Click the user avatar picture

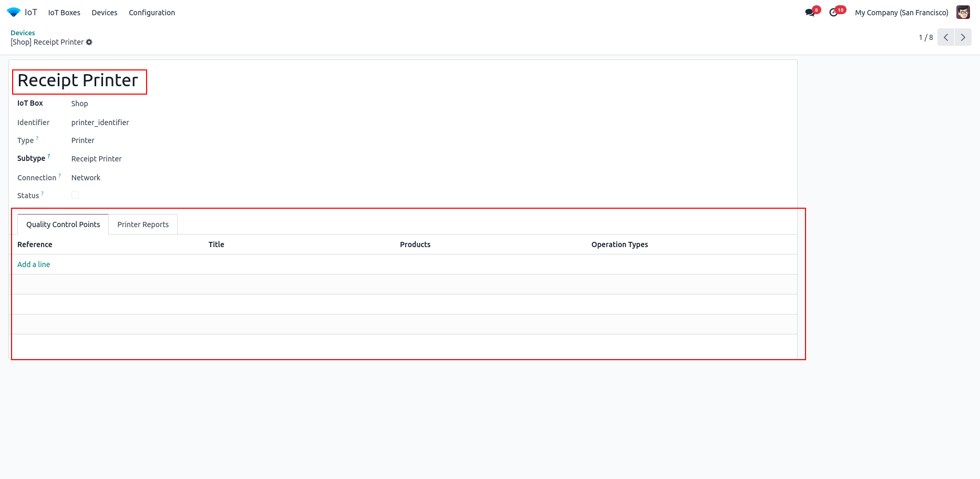[963, 13]
